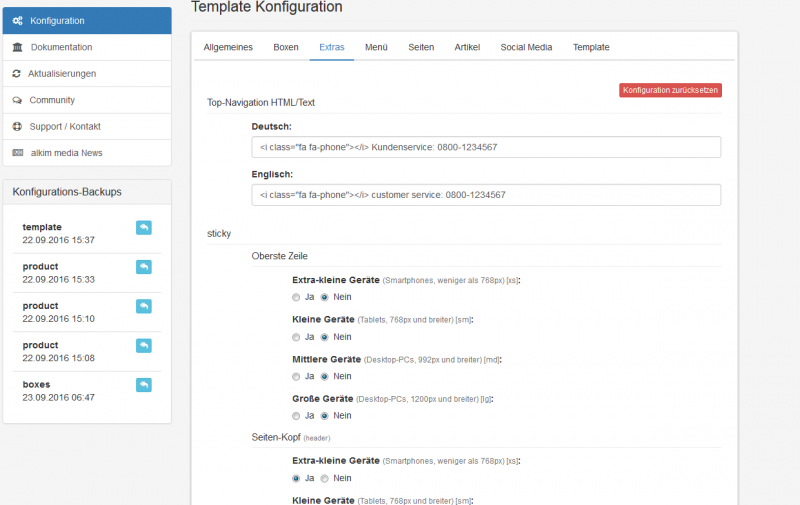Screen dimensions: 800x505
Task: Switch to the Artikel tab
Action: (x=467, y=47)
